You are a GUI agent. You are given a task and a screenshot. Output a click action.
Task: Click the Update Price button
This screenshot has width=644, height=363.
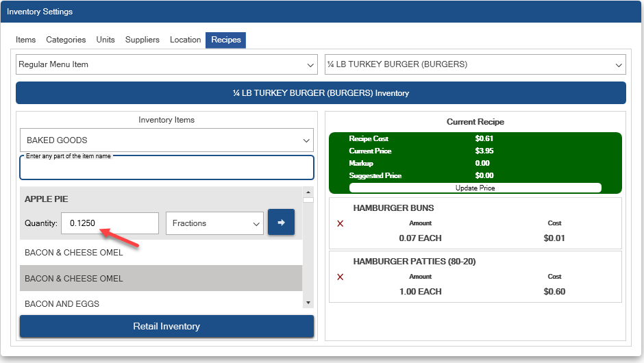pos(475,188)
